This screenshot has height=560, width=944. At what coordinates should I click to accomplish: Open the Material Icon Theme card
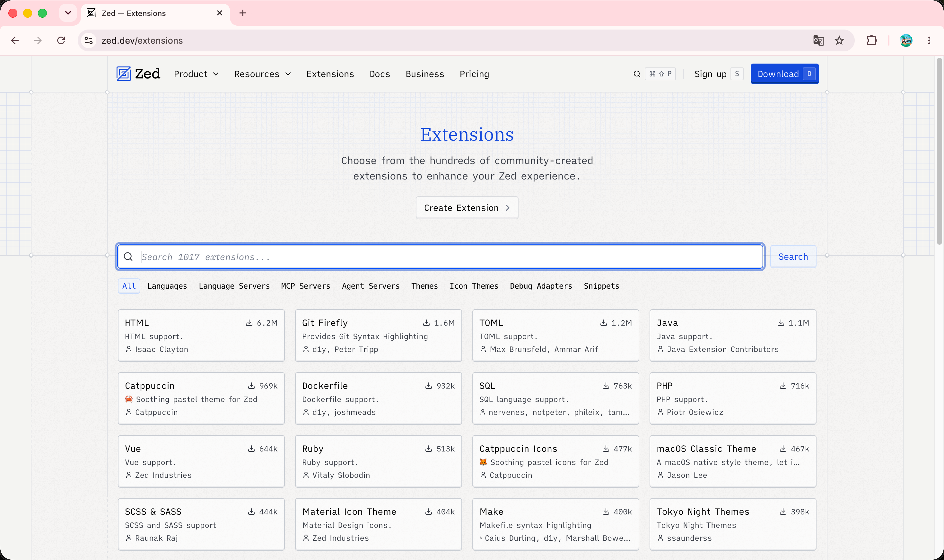coord(378,524)
